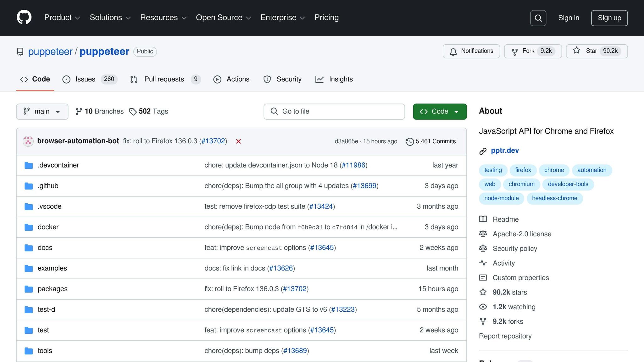This screenshot has height=362, width=644.
Task: Expand the Product menu
Action: pyautogui.click(x=62, y=18)
